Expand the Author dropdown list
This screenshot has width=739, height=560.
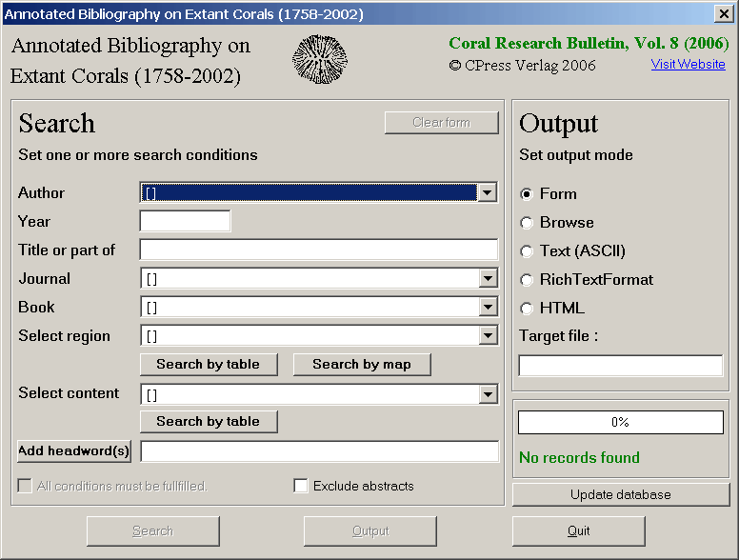click(x=488, y=193)
